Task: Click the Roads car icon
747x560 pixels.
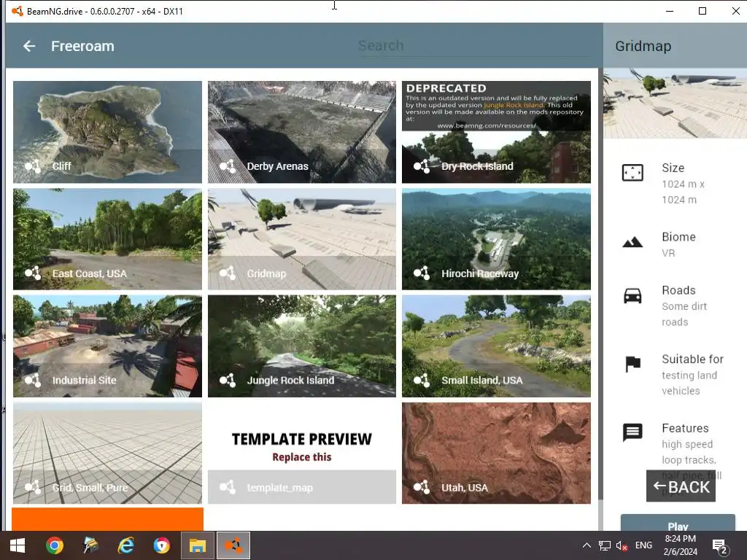Action: [x=632, y=296]
